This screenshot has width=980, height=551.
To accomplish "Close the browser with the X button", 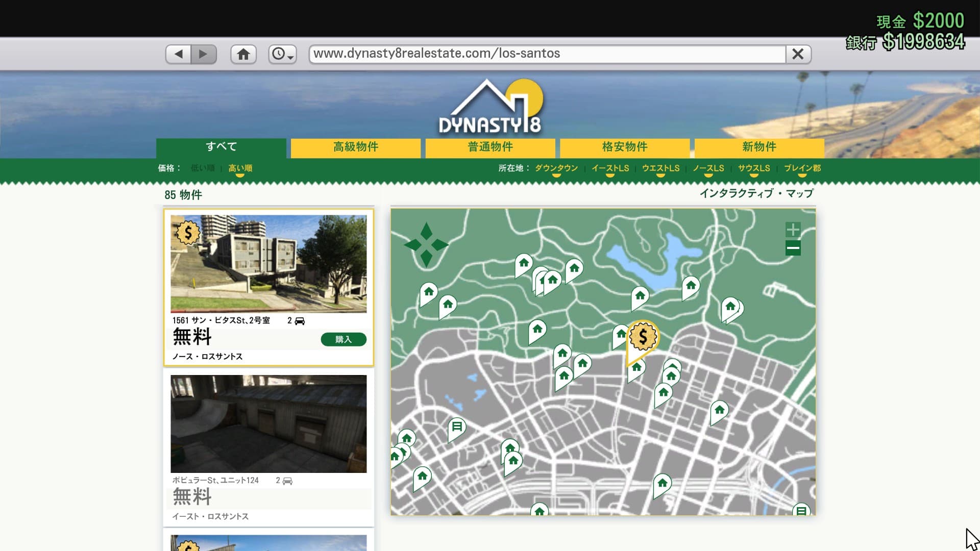I will (798, 54).
